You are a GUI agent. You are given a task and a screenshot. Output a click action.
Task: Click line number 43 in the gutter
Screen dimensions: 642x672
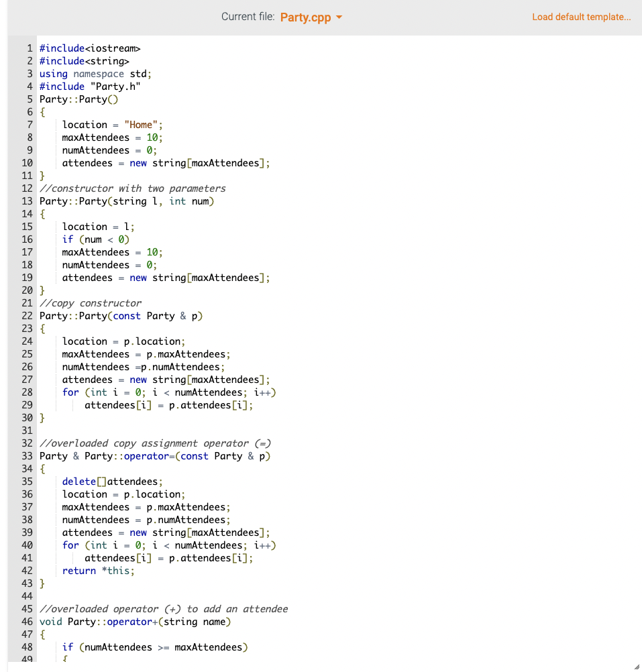click(28, 583)
